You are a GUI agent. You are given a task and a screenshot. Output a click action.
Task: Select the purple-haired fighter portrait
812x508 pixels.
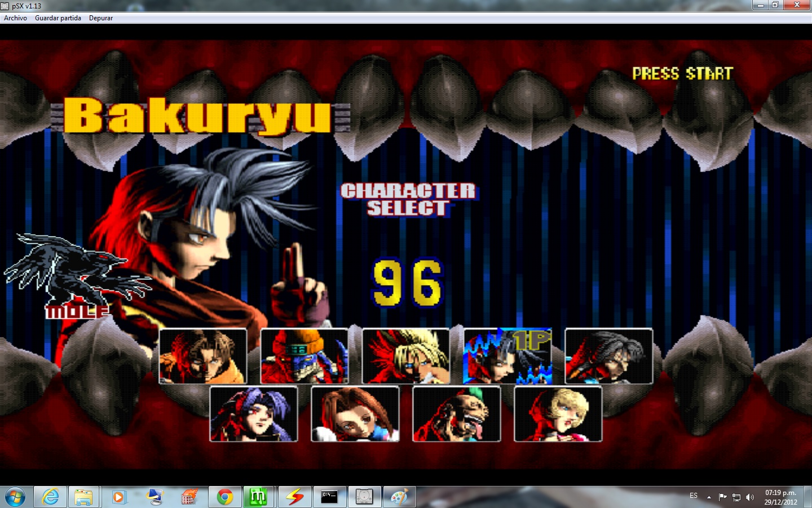(254, 414)
